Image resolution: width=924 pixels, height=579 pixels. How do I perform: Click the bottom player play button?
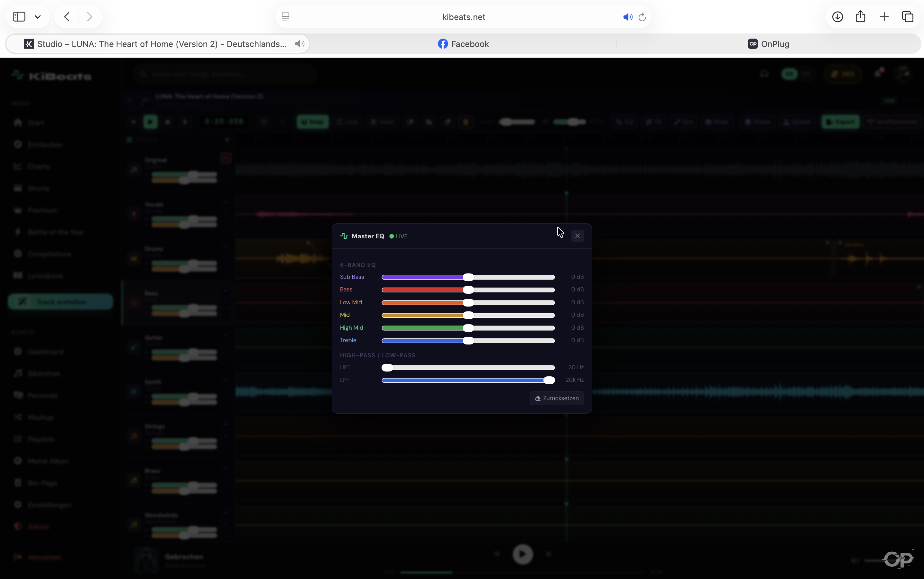[x=523, y=554]
